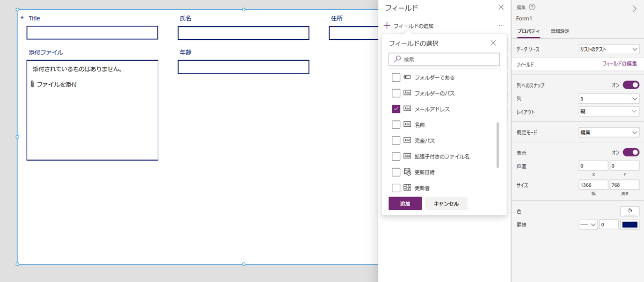Image resolution: width=644 pixels, height=282 pixels.
Task: Click the 年齢 input field
Action: pyautogui.click(x=244, y=67)
